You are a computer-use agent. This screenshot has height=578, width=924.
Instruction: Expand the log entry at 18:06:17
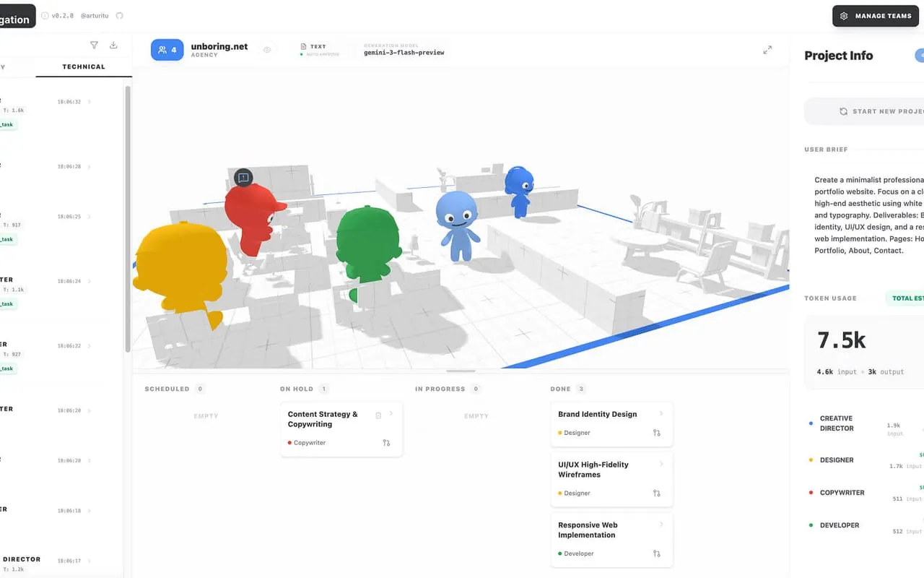click(90, 561)
